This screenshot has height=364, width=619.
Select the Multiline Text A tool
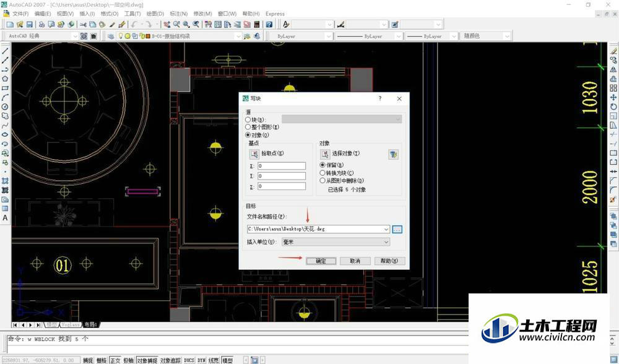click(x=5, y=217)
